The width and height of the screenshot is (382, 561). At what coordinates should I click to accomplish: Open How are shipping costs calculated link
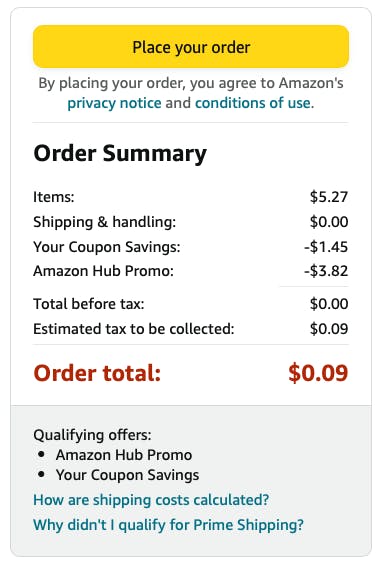(151, 500)
